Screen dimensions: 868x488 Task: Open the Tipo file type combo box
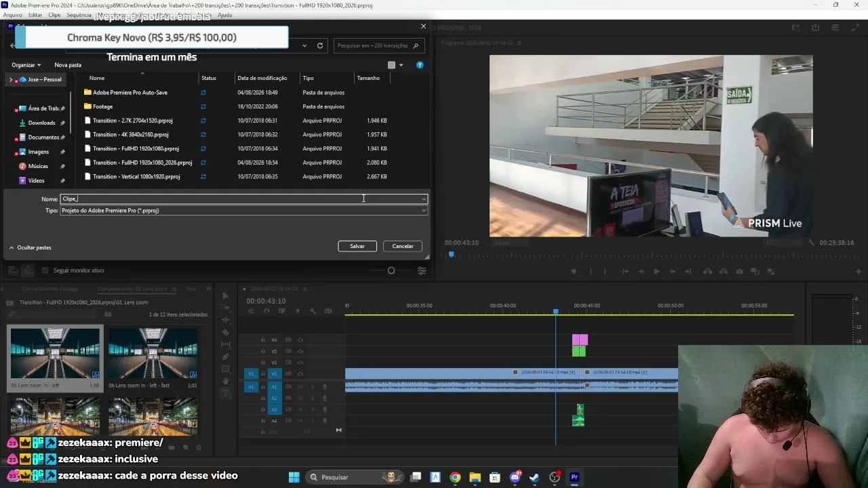pyautogui.click(x=244, y=211)
